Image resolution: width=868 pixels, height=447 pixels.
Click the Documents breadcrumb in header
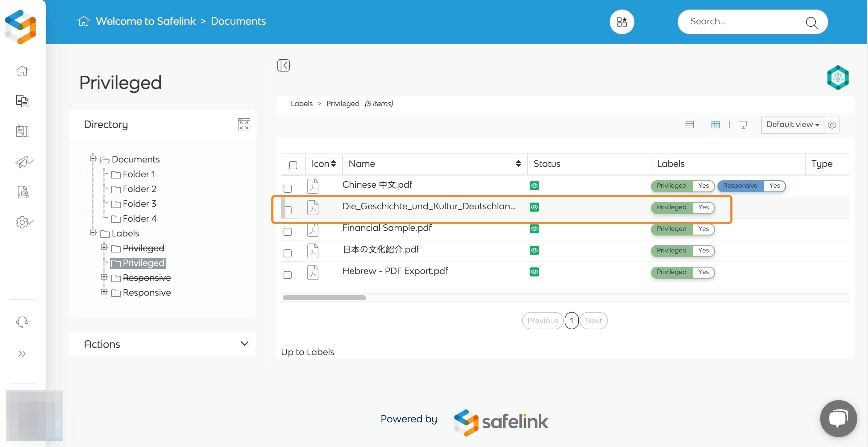pyautogui.click(x=238, y=21)
